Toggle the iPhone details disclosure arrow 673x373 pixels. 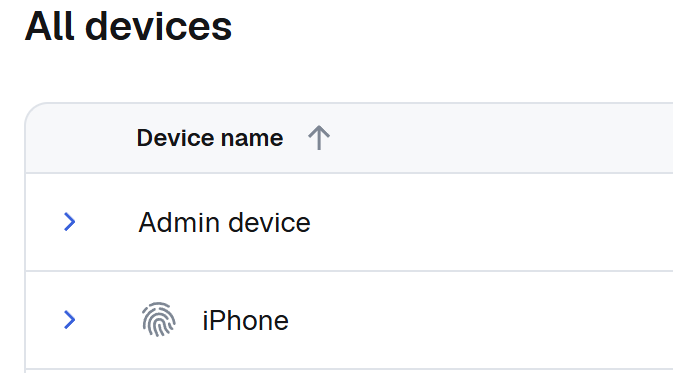tap(70, 320)
